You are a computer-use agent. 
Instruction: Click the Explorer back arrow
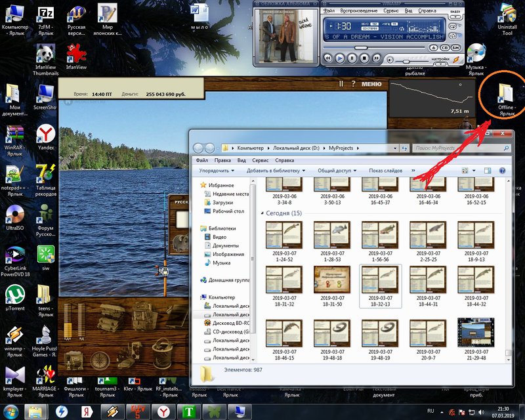199,148
